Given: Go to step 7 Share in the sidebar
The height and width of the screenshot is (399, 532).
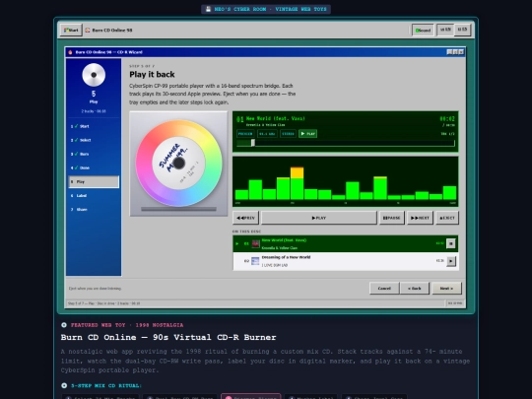Looking at the screenshot, I should click(x=94, y=210).
